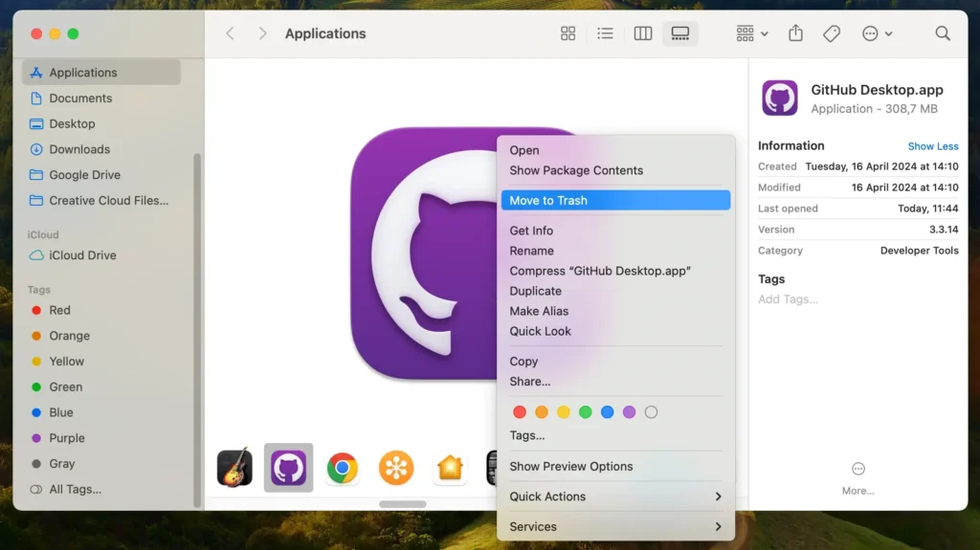Image resolution: width=980 pixels, height=550 pixels.
Task: Choose Tags… in the context menu
Action: pyautogui.click(x=615, y=435)
